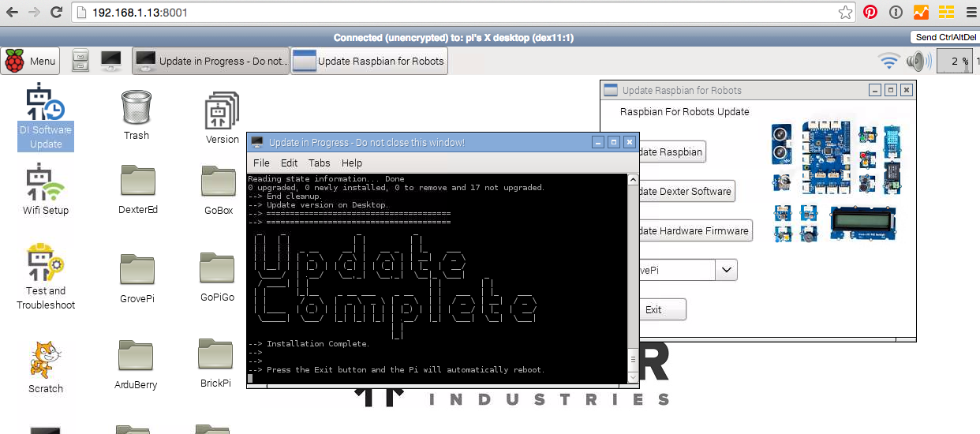980x434 pixels.
Task: Open the DexterEd folder
Action: pyautogui.click(x=138, y=189)
